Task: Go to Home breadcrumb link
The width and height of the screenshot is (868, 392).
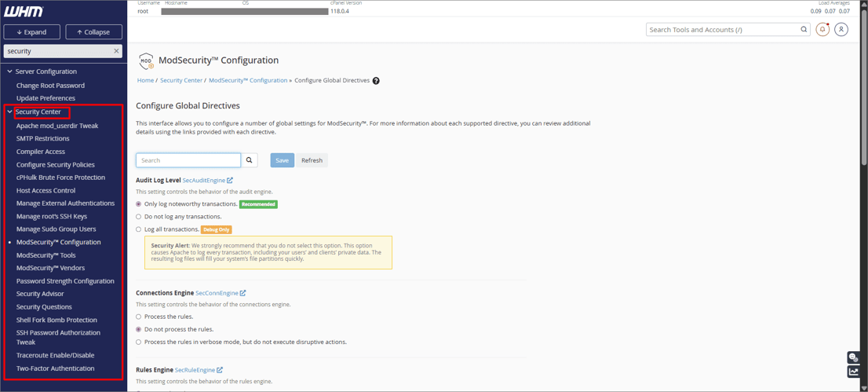Action: (x=145, y=80)
